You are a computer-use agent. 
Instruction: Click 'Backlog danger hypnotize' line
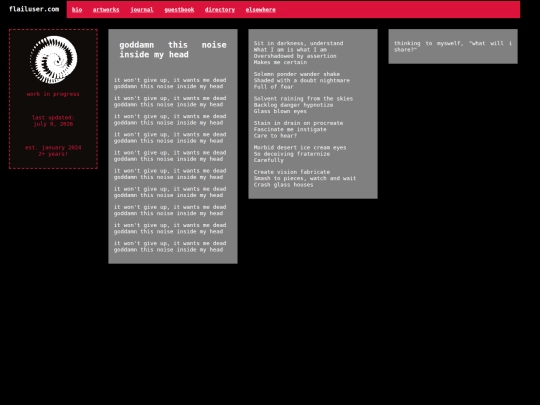pyautogui.click(x=293, y=105)
